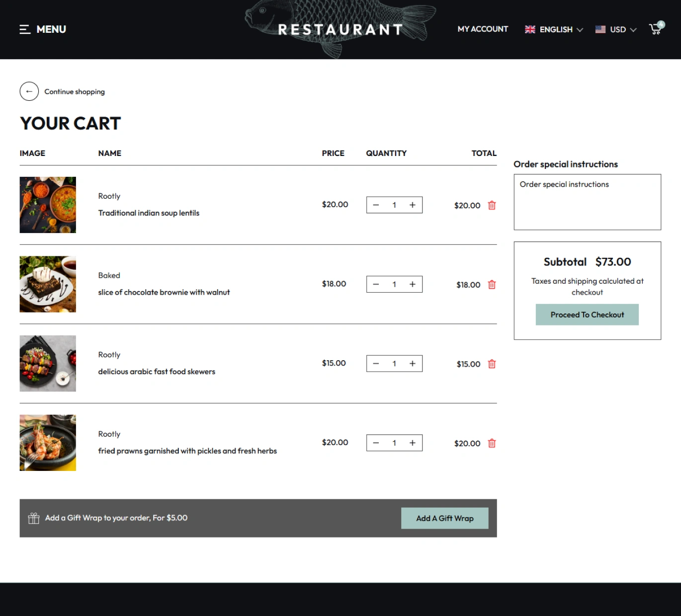Expand the ENGLISH language dropdown
The image size is (681, 616).
pyautogui.click(x=554, y=29)
